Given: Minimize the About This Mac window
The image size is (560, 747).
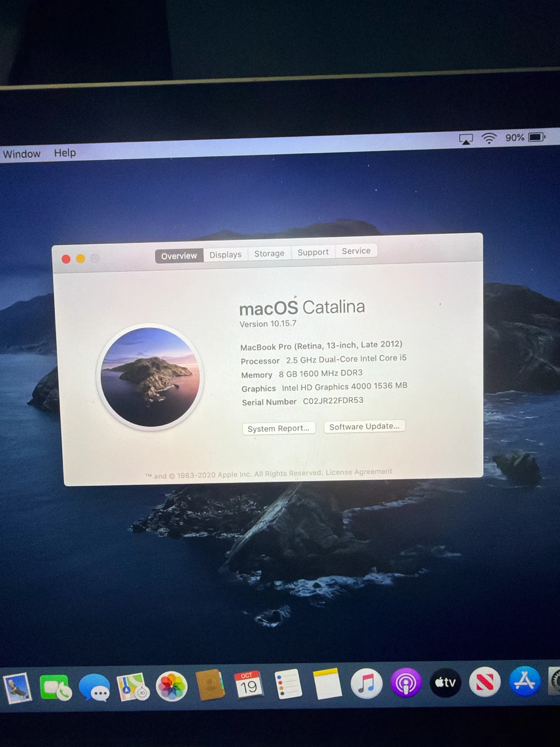Looking at the screenshot, I should pyautogui.click(x=80, y=258).
